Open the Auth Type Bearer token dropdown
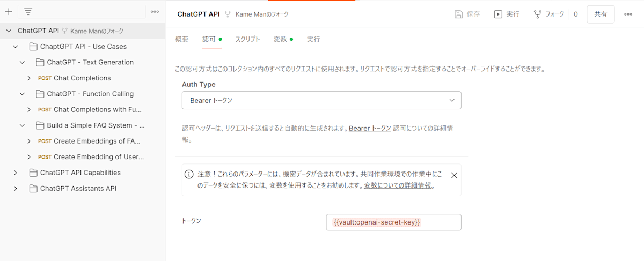The width and height of the screenshot is (644, 261). pyautogui.click(x=321, y=100)
